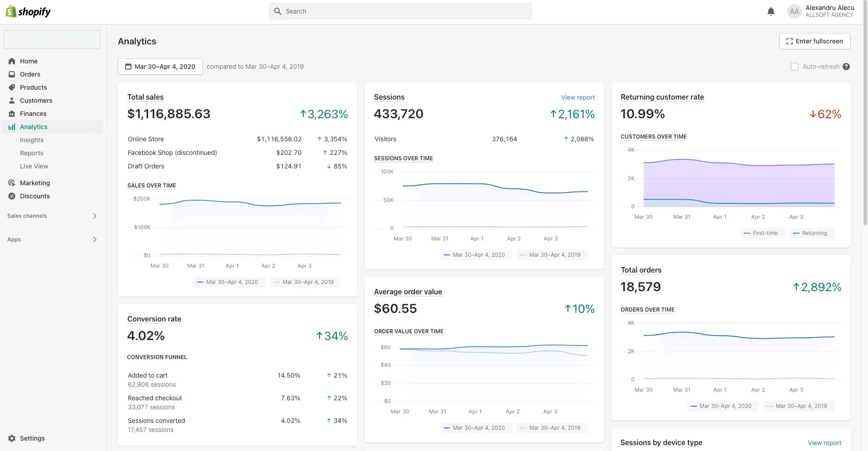The image size is (868, 451).
Task: Click the Home house icon
Action: pos(12,61)
